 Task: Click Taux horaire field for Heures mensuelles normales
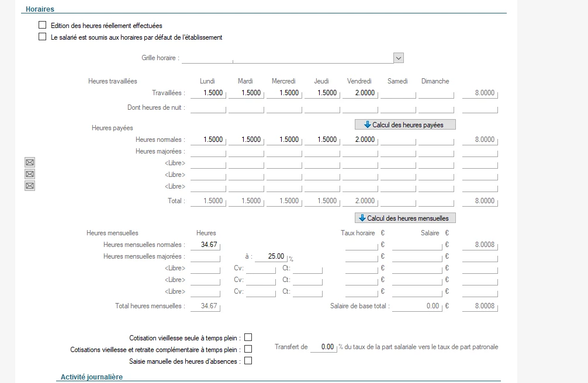[x=361, y=245]
